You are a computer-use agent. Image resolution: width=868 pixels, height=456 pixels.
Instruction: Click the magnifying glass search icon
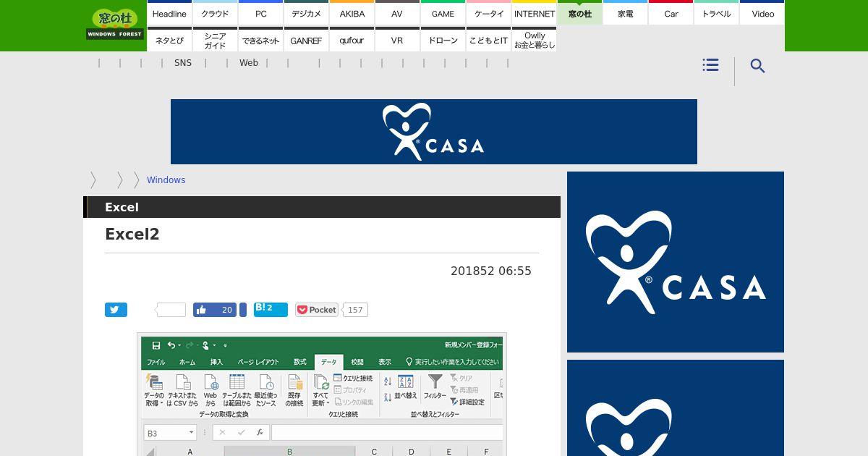(x=757, y=66)
